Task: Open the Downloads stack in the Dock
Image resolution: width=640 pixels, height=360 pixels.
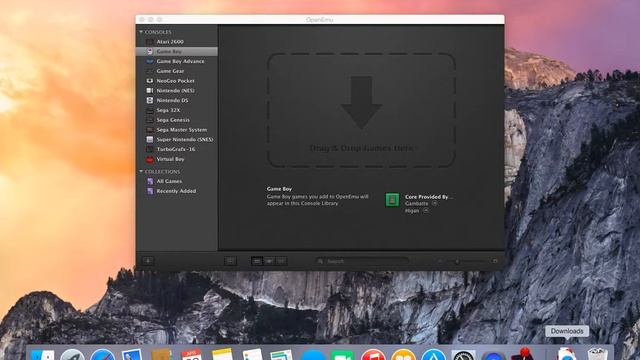Action: [567, 354]
